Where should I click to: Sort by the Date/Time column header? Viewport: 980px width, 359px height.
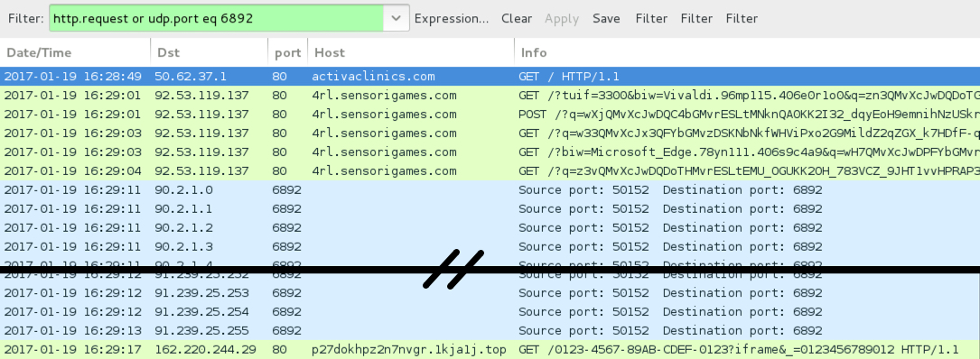click(75, 52)
